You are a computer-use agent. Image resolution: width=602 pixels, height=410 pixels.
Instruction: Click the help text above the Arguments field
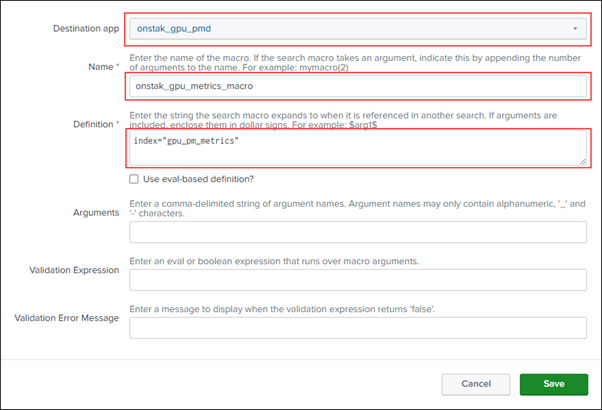(358, 207)
